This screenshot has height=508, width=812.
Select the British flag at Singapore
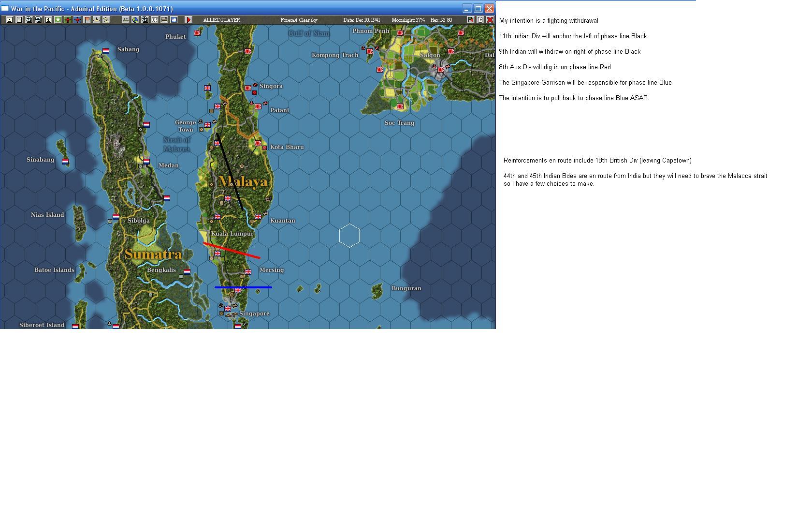coord(228,308)
